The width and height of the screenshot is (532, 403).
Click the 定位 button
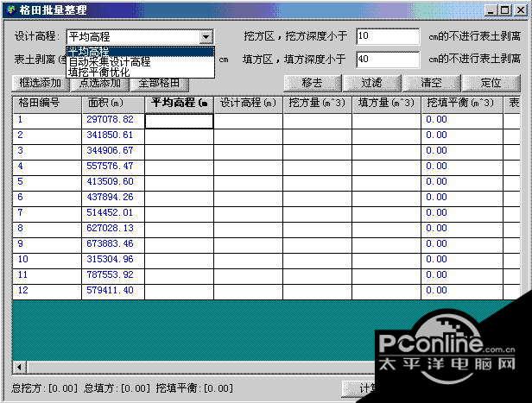(x=491, y=83)
